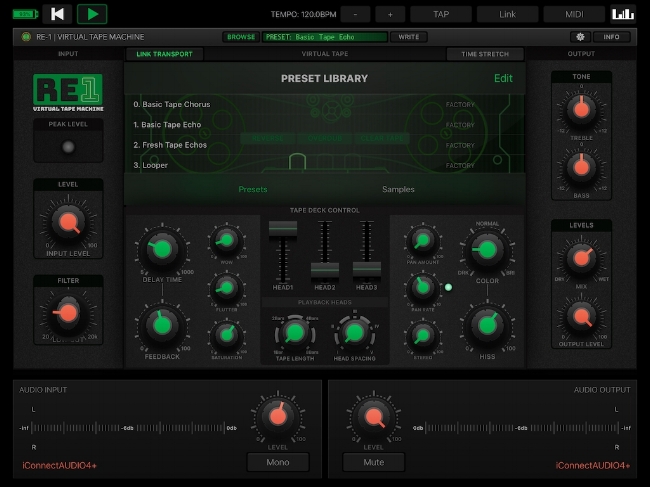650x487 pixels.
Task: Toggle TIME STRETCH
Action: pos(485,54)
